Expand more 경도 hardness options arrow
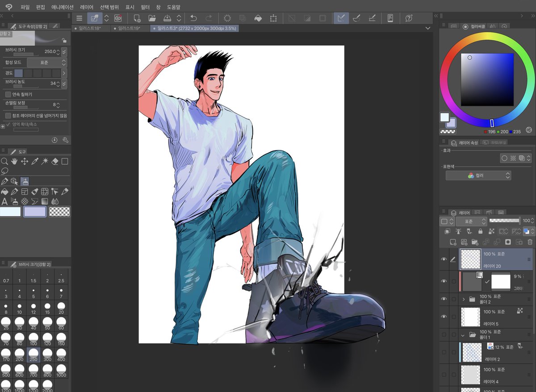This screenshot has width=536, height=392. [x=64, y=73]
